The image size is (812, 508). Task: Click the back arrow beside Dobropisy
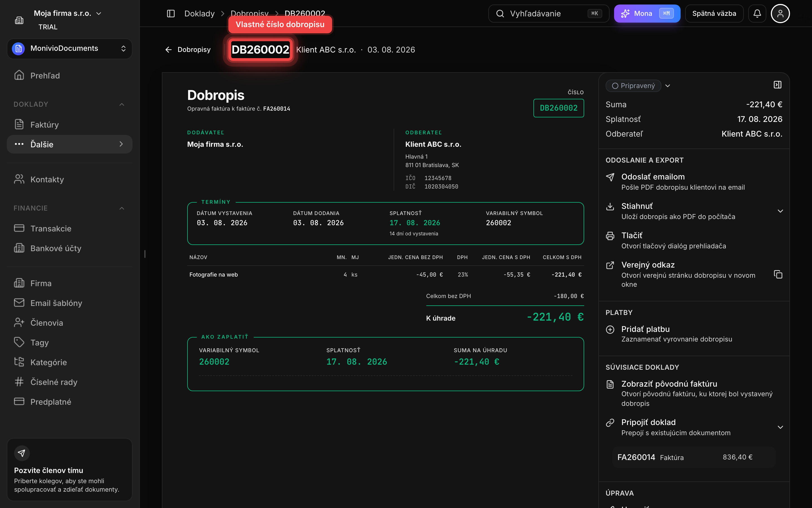(168, 50)
